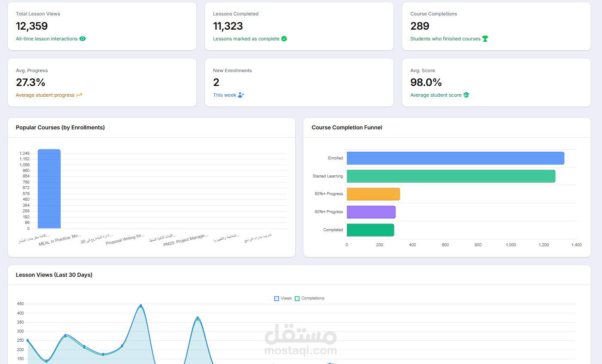Click the highest peak point on Lesson Views chart
Screen dimensions: 602x364
141,306
